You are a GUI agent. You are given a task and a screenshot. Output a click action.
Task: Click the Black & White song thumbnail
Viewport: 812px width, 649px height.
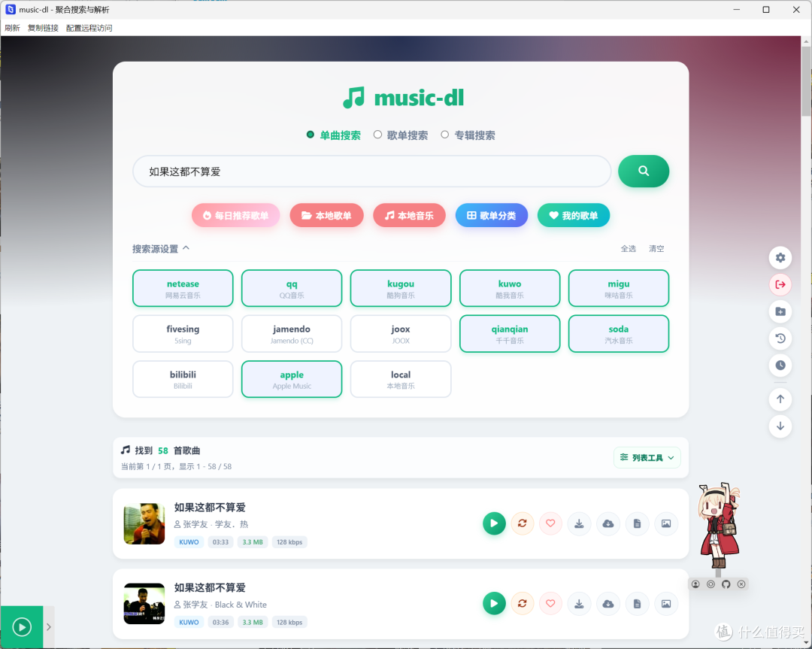[x=144, y=603]
